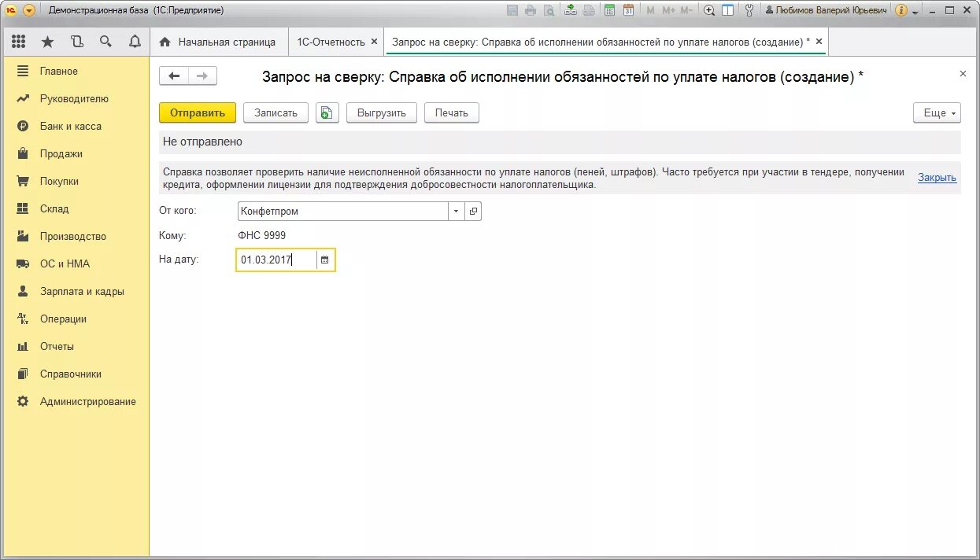Expand the От кого dropdown arrow

[457, 211]
